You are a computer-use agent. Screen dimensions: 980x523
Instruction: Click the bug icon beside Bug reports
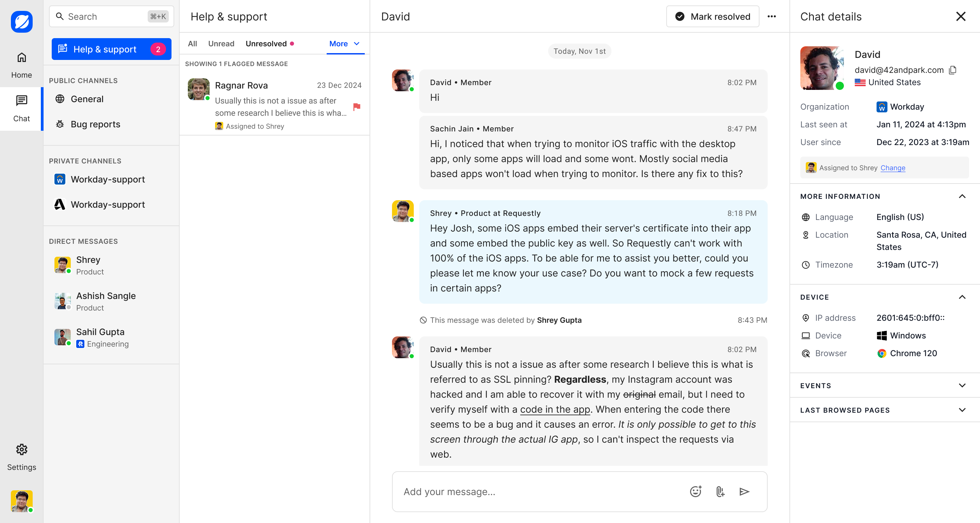(x=60, y=124)
